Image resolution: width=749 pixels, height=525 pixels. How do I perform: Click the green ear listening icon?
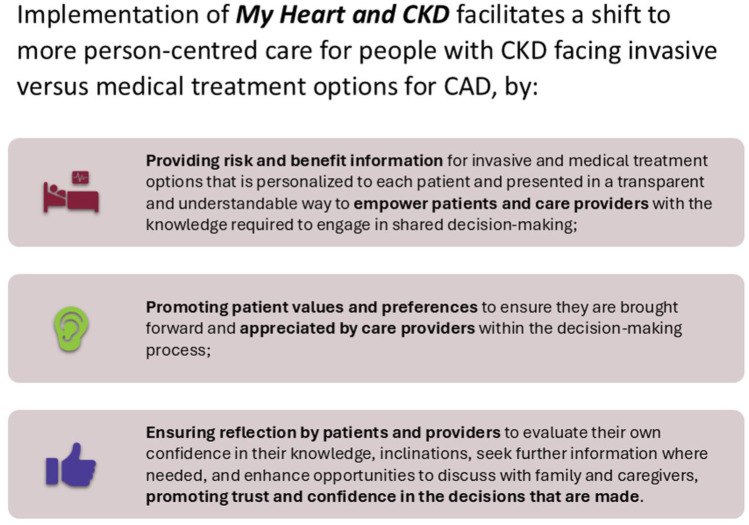click(71, 329)
